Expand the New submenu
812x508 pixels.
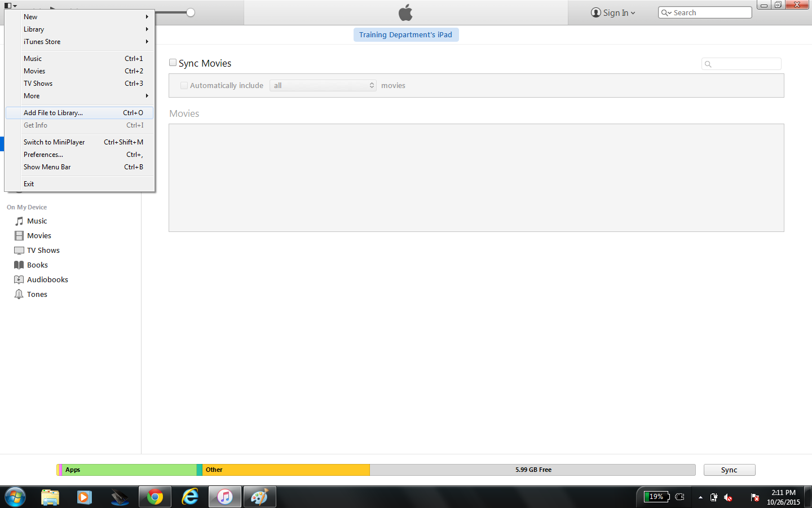point(80,17)
